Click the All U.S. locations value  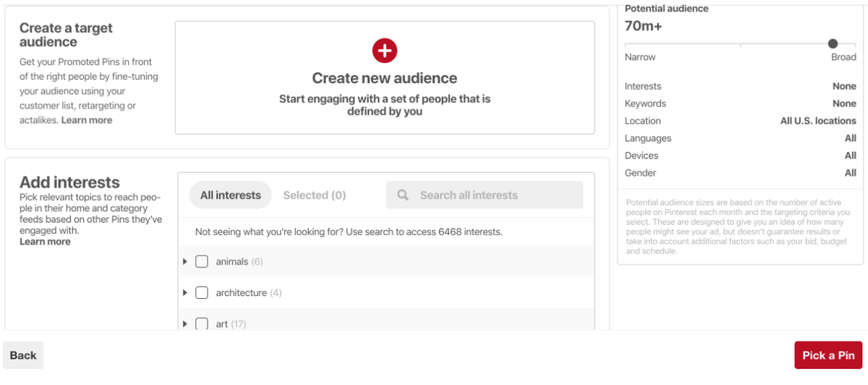click(818, 121)
